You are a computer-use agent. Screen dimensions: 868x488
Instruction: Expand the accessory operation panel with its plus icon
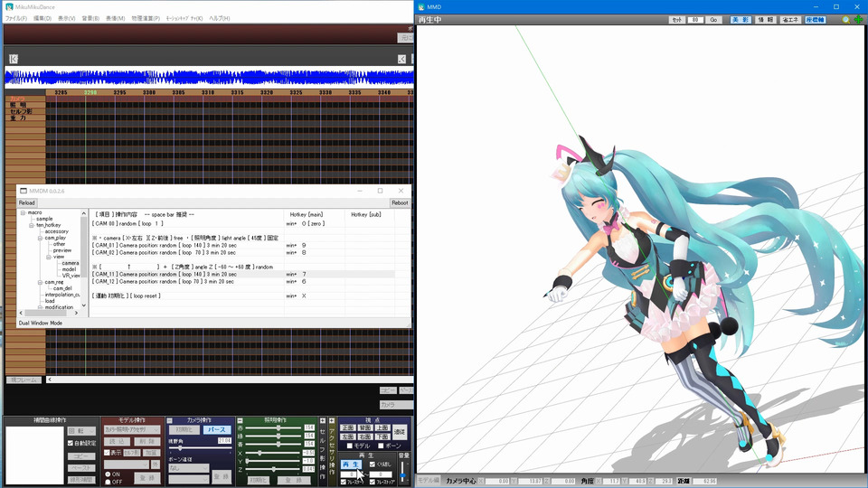332,420
